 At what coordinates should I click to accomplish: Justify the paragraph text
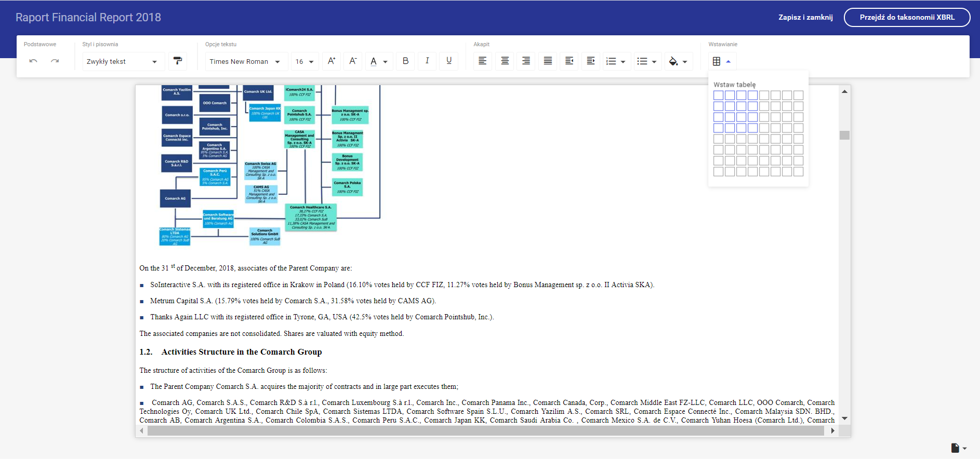(x=548, y=61)
